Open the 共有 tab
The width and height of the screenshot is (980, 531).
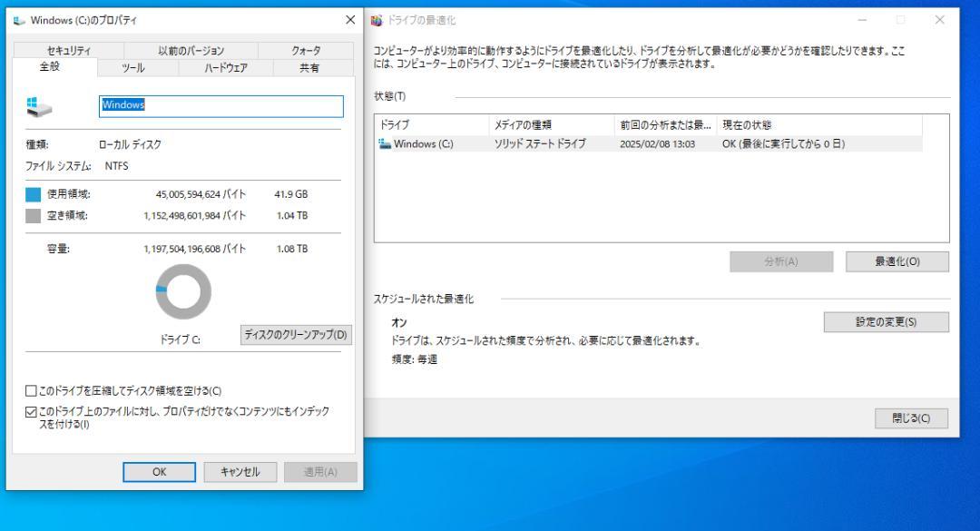point(309,67)
